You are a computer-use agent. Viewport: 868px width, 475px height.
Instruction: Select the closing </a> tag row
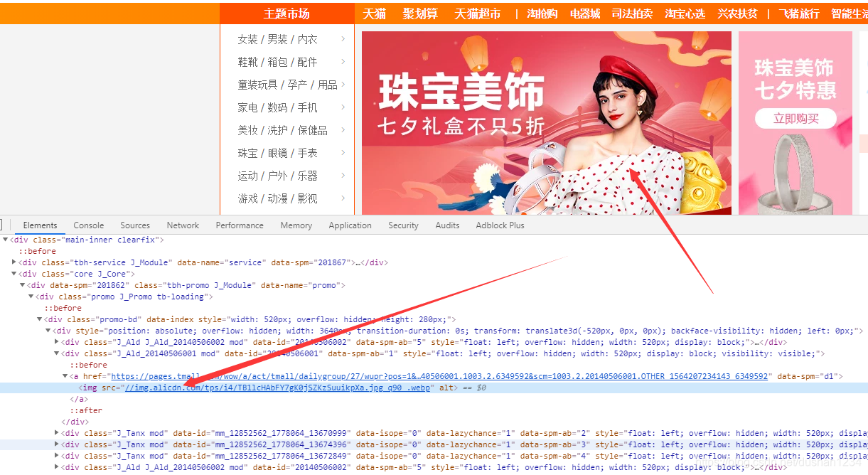(78, 399)
